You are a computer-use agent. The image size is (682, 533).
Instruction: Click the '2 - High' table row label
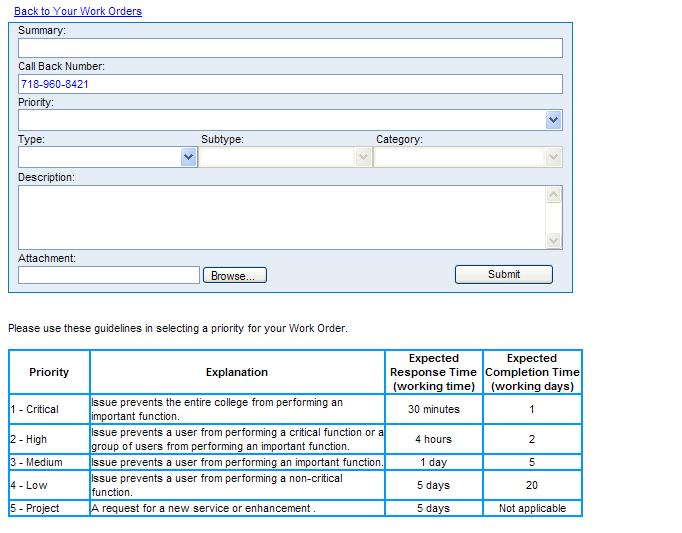pyautogui.click(x=49, y=439)
